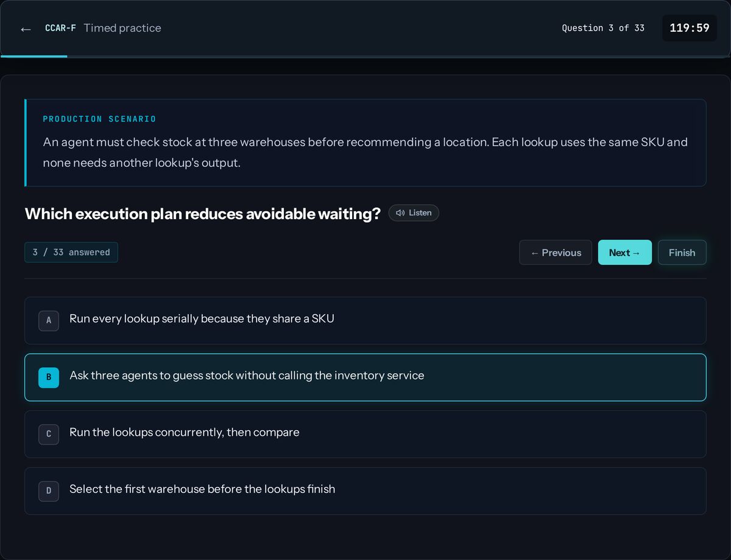Click the Production Scenario description box
Image resolution: width=731 pixels, height=560 pixels.
[365, 142]
